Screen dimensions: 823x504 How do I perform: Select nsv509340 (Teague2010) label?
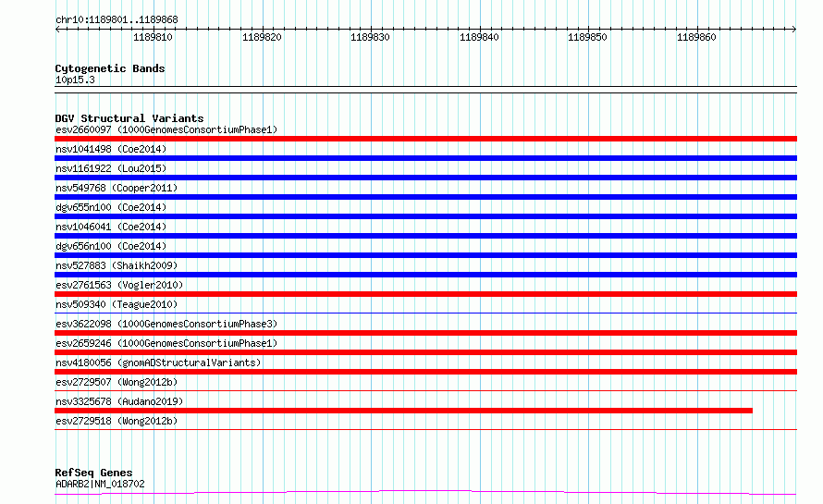pos(117,304)
